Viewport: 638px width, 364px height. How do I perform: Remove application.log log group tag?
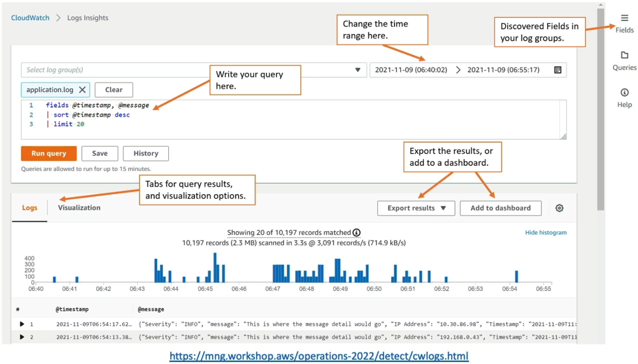[x=82, y=90]
